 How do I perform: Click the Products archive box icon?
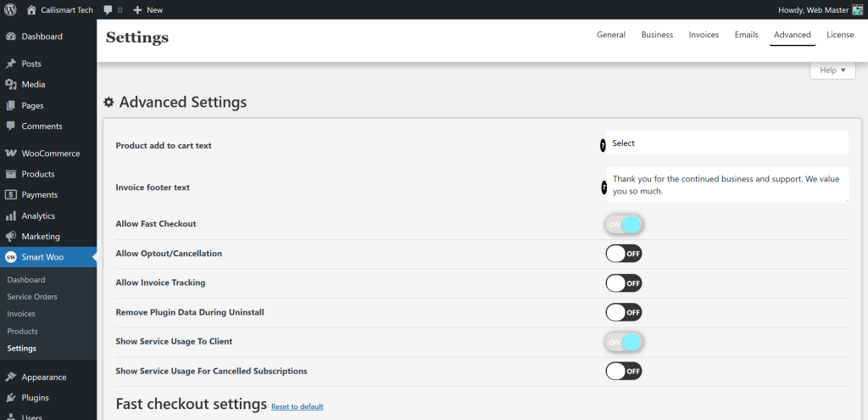point(10,174)
